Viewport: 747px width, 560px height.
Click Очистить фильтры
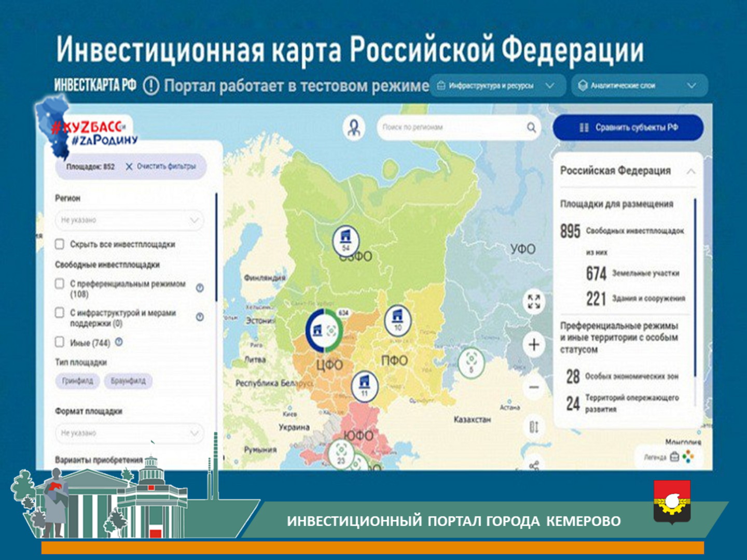167,166
